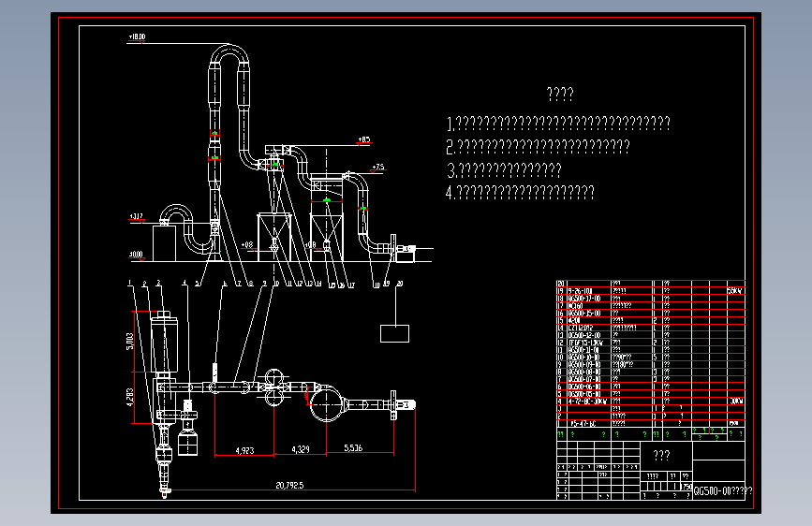
Task: Select the ±0.00 ground level label
Action: pyautogui.click(x=136, y=255)
